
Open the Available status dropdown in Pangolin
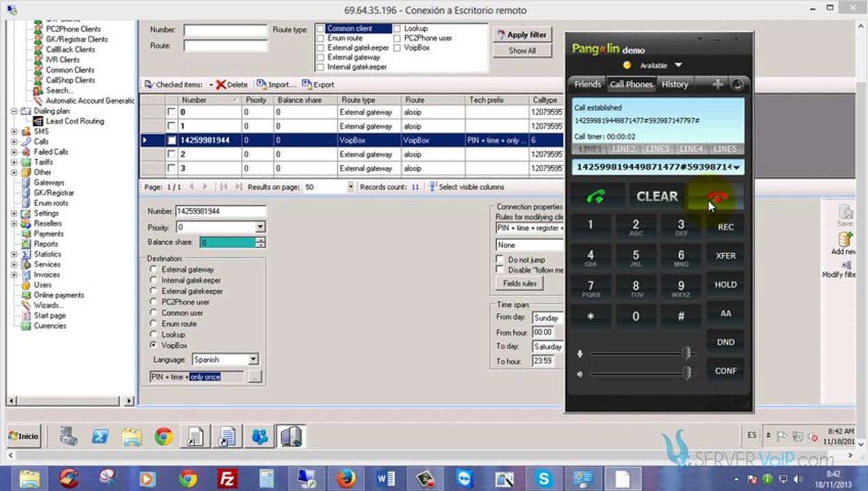[x=678, y=65]
